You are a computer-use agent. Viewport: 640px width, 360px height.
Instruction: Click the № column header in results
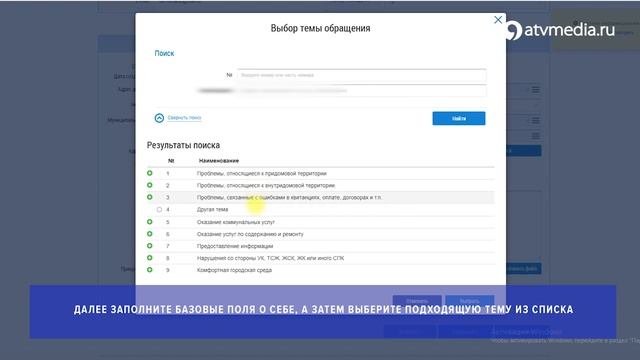(x=171, y=161)
